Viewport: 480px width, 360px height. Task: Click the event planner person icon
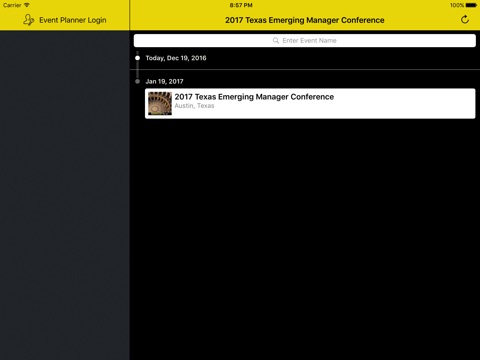(x=29, y=20)
